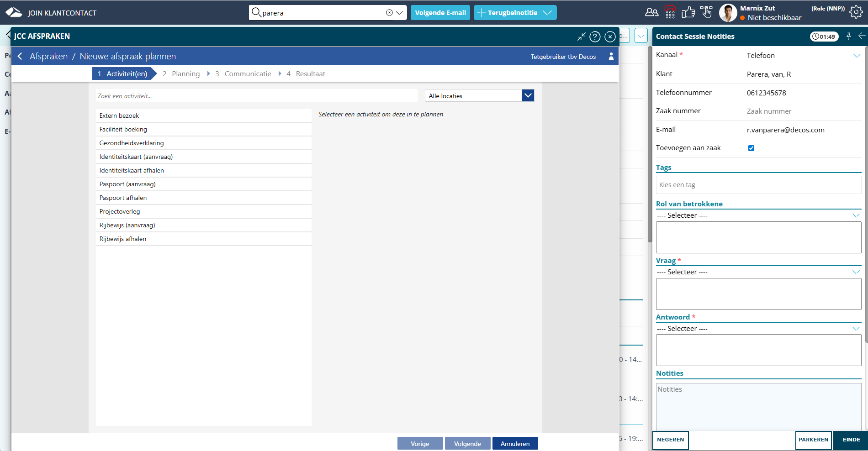
Task: Click the EINDE button
Action: click(851, 440)
